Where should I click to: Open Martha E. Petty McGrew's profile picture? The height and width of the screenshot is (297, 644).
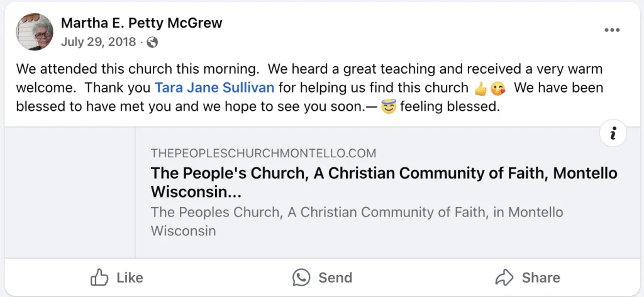[35, 32]
